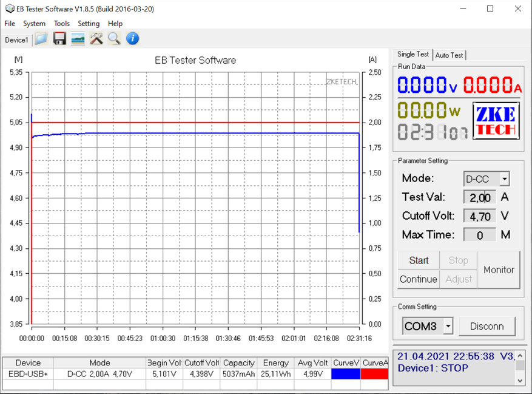
Task: Open the System menu
Action: coord(34,24)
